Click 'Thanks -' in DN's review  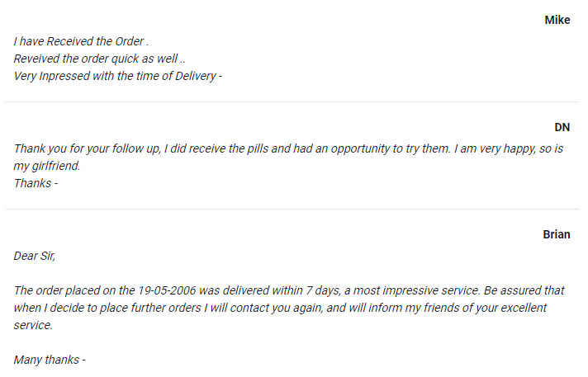pyautogui.click(x=36, y=183)
